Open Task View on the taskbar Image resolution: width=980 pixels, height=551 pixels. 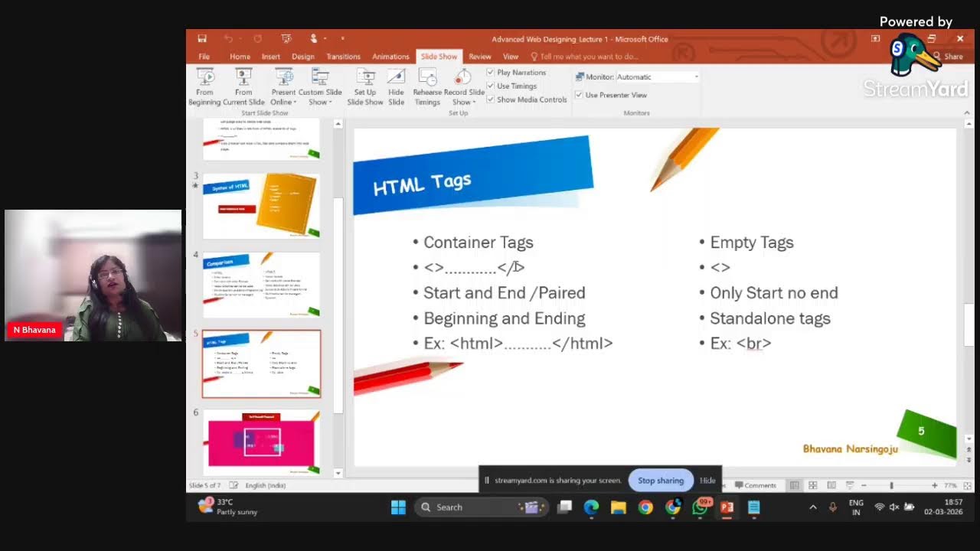click(565, 507)
